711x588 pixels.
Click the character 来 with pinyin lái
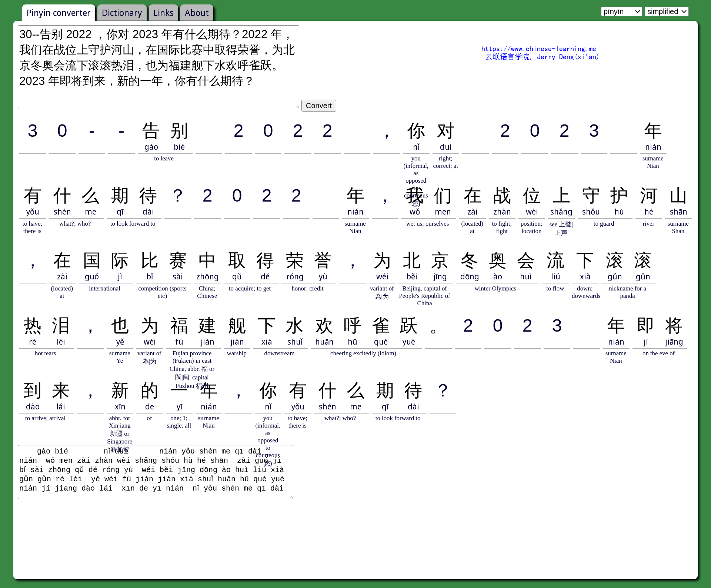coord(61,391)
